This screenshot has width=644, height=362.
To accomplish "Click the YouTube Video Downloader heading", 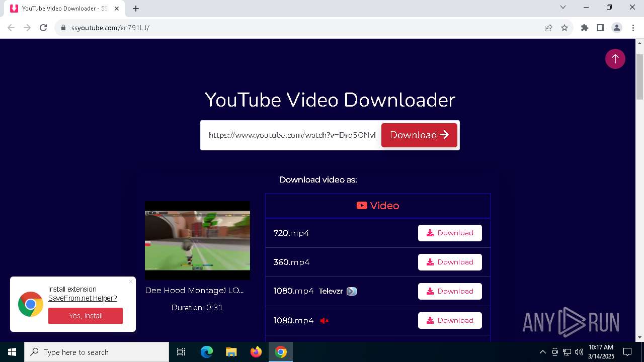I will point(330,100).
